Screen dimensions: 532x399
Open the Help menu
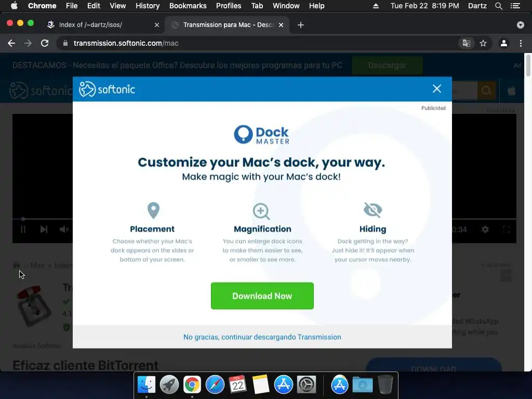point(316,6)
